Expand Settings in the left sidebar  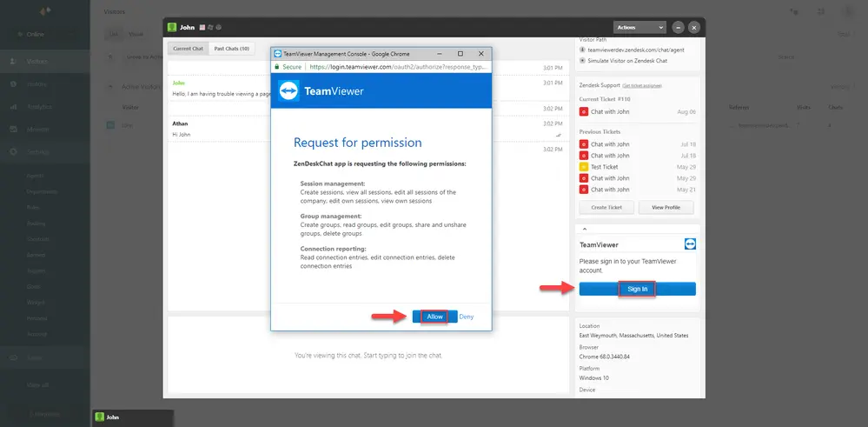(x=38, y=151)
